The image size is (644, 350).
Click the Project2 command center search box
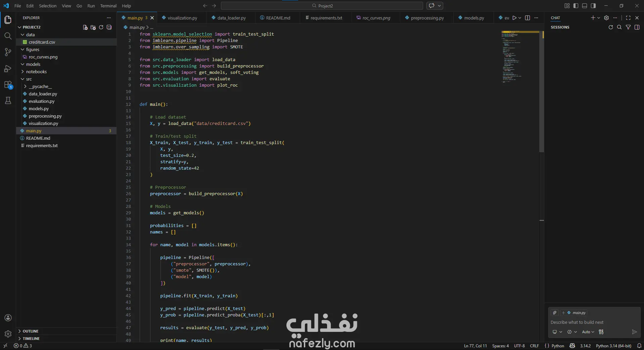(x=322, y=6)
